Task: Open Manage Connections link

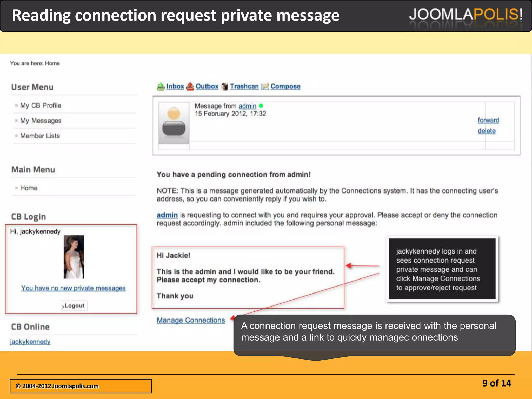Action: pyautogui.click(x=191, y=320)
